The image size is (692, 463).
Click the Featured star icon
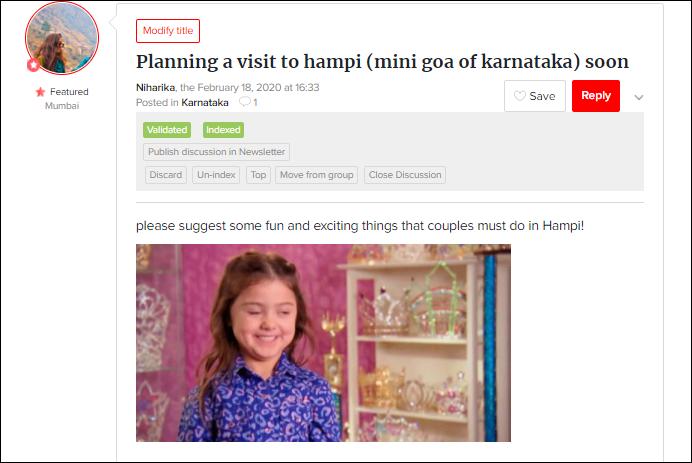coord(40,92)
